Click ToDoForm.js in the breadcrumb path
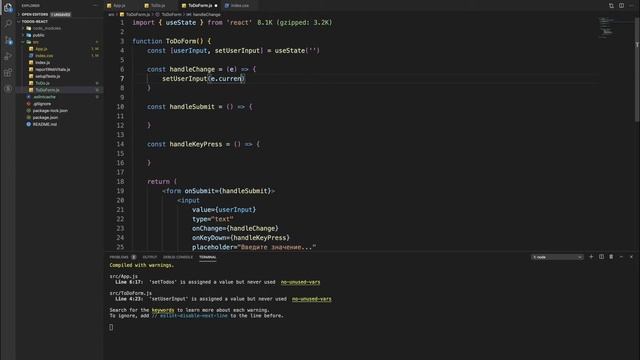 coord(138,14)
